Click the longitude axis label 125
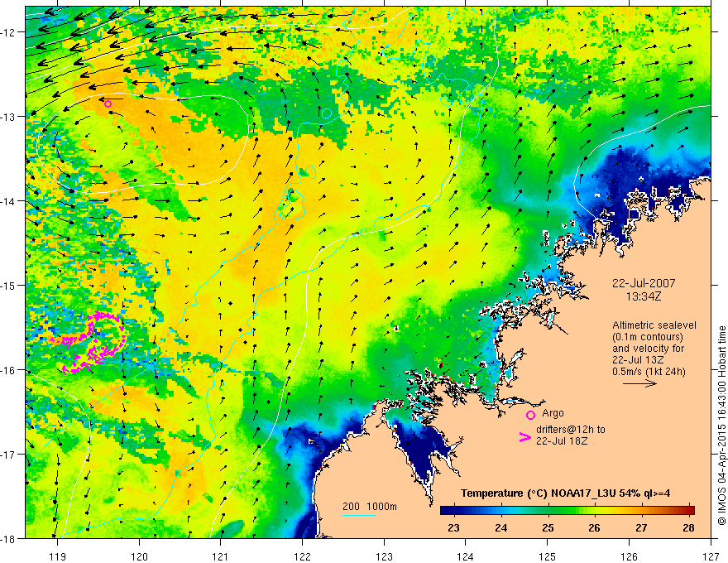 [x=548, y=556]
